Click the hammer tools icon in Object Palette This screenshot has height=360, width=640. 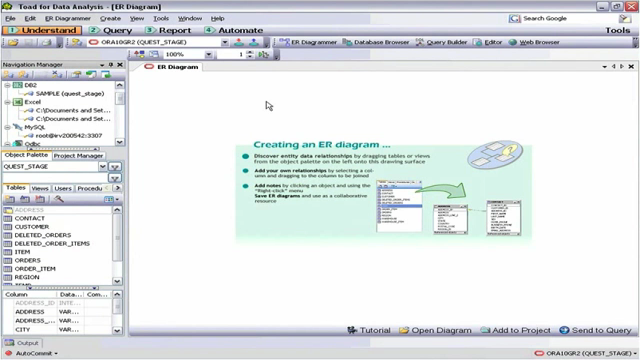pyautogui.click(x=59, y=199)
